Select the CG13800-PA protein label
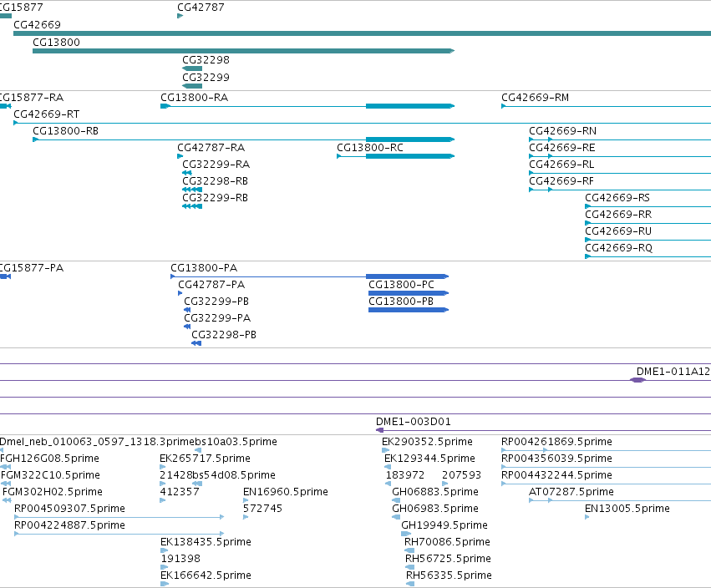711x588 pixels. coord(204,268)
